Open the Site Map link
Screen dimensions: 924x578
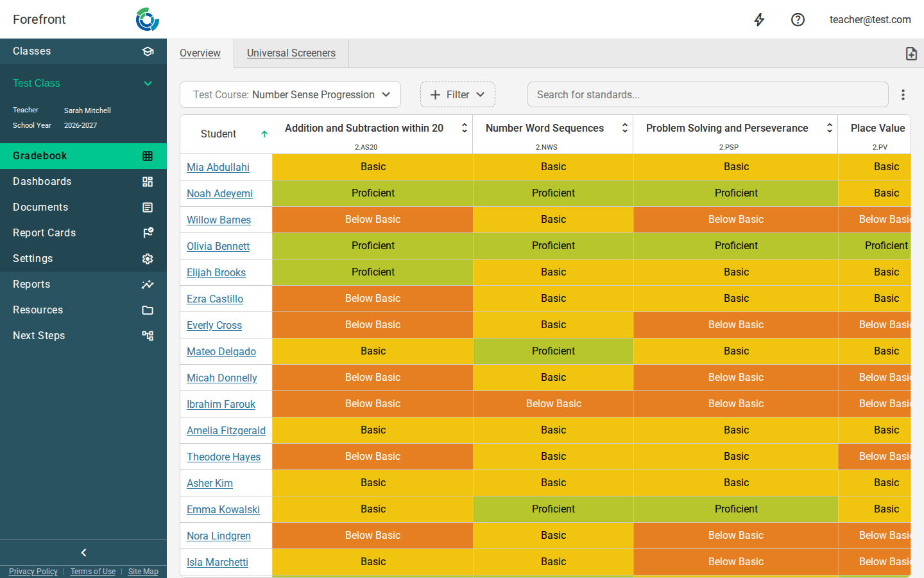click(143, 572)
